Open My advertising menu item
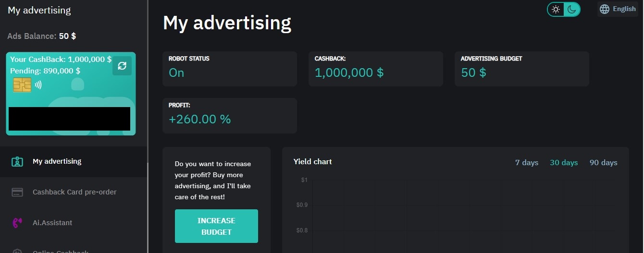This screenshot has width=644, height=253. coord(57,161)
